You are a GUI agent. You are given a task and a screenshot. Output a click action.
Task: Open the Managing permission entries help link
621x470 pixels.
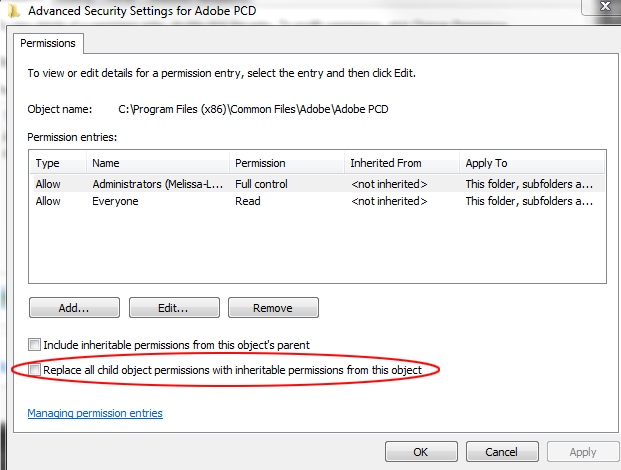tap(95, 413)
